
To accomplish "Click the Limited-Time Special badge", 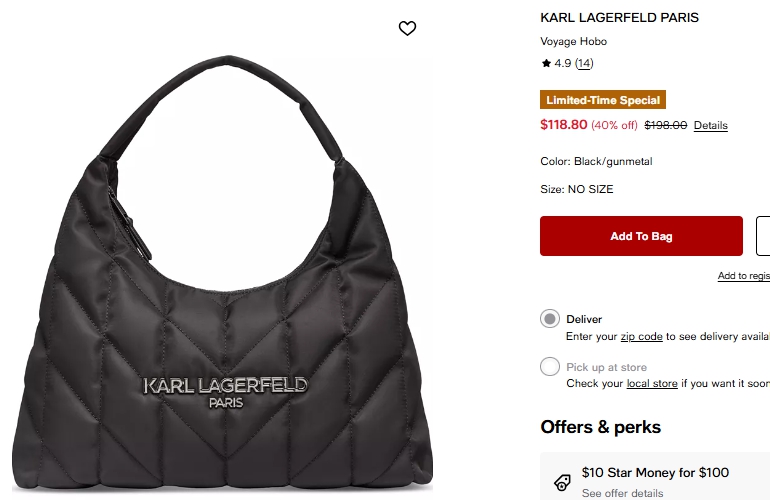I will 603,100.
